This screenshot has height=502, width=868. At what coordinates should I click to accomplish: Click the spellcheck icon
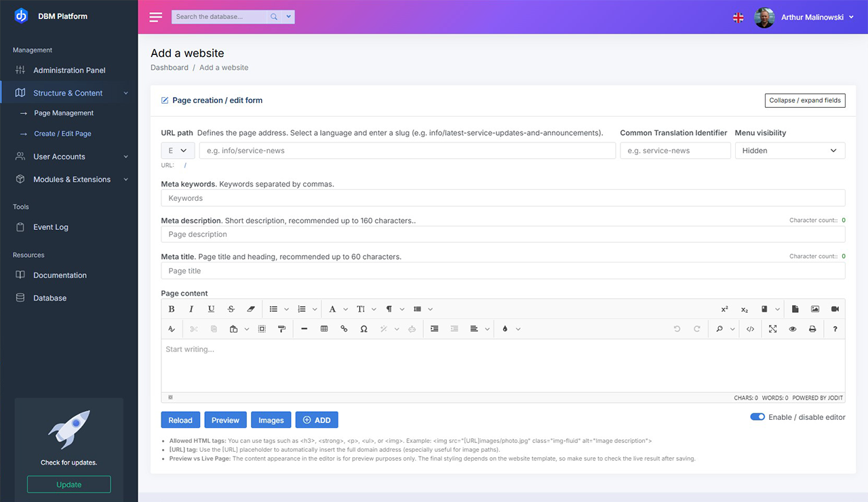pyautogui.click(x=172, y=329)
